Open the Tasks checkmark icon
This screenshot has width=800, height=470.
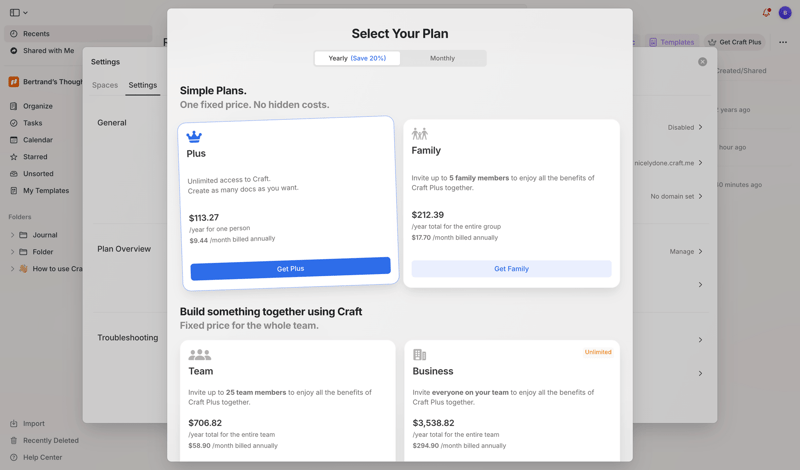14,123
